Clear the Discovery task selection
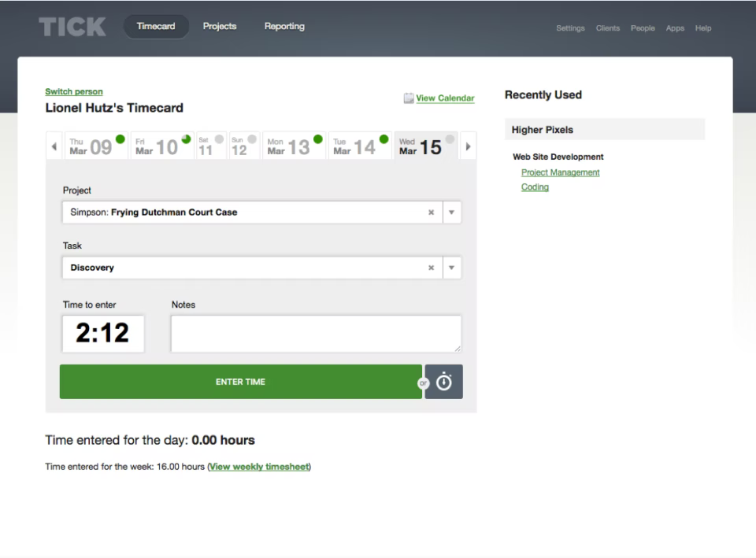The height and width of the screenshot is (558, 756). [431, 268]
